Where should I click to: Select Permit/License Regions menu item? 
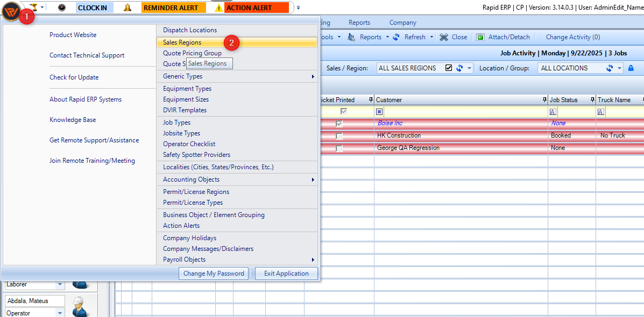tap(237, 191)
